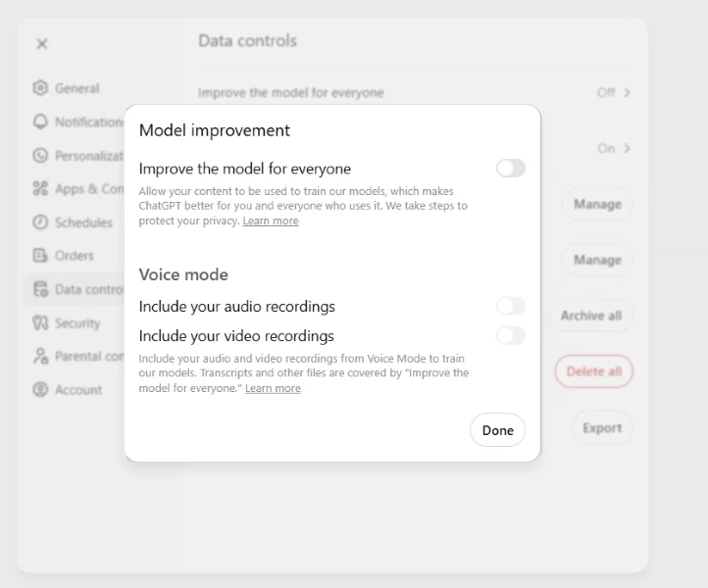Click the Notifications bell icon

[40, 122]
